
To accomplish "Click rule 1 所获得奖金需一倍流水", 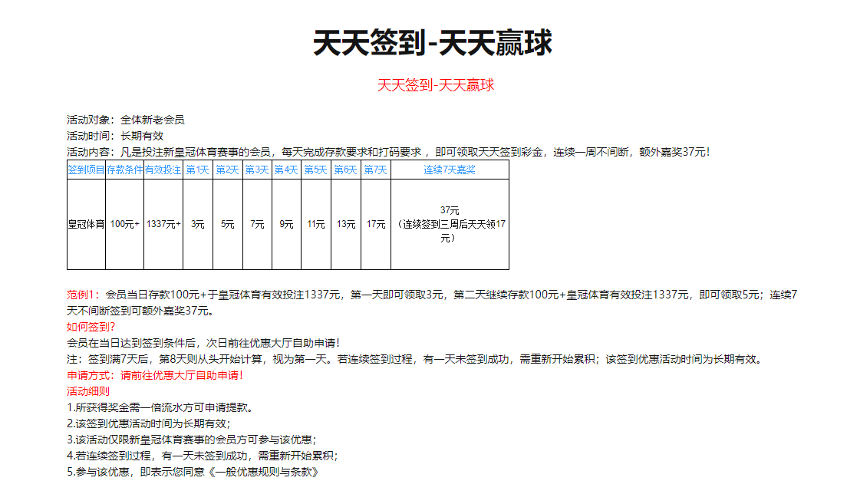I will [160, 408].
